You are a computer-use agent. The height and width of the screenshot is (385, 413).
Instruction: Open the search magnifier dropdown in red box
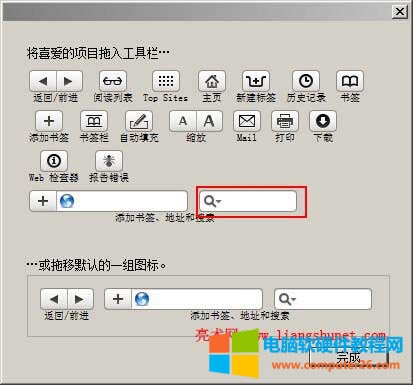tap(212, 201)
